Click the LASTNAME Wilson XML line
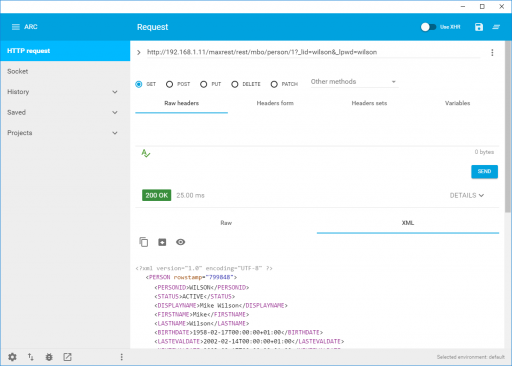512x366 pixels. coord(202,323)
